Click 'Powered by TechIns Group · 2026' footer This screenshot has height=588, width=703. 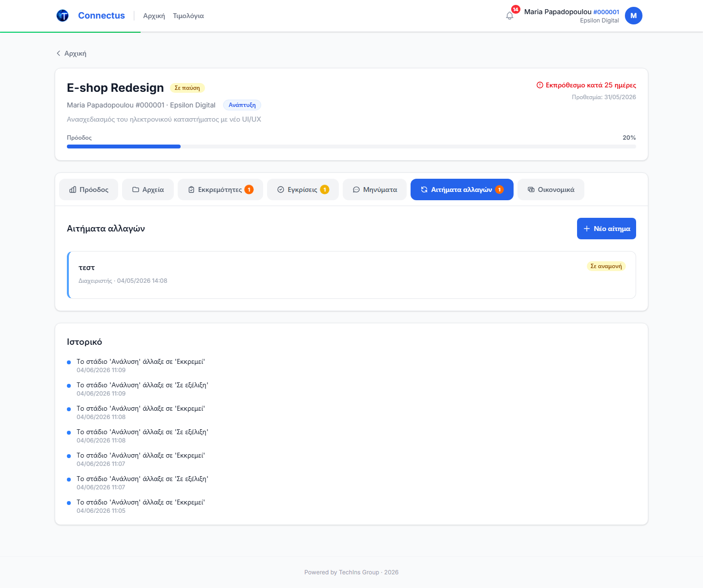351,572
